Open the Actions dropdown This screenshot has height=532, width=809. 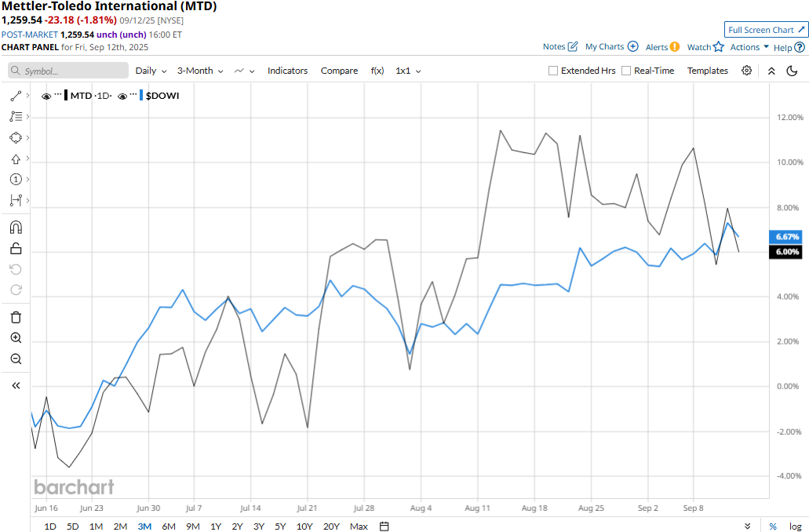749,47
